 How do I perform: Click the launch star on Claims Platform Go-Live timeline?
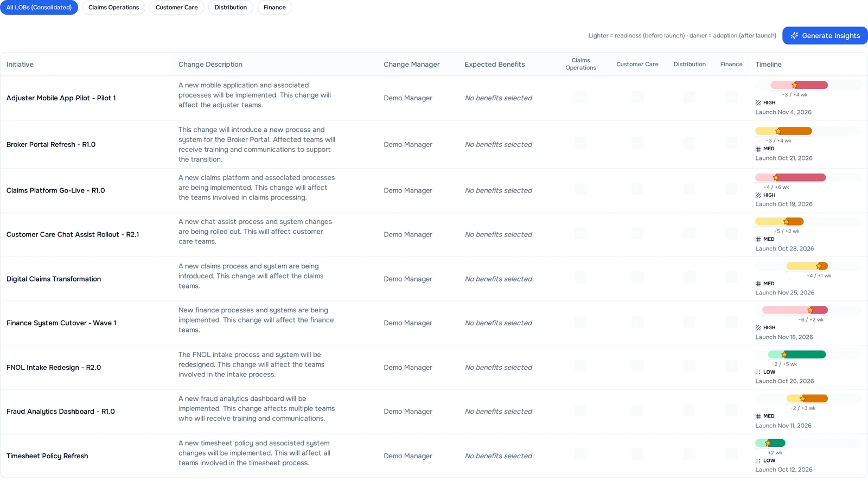pyautogui.click(x=776, y=178)
